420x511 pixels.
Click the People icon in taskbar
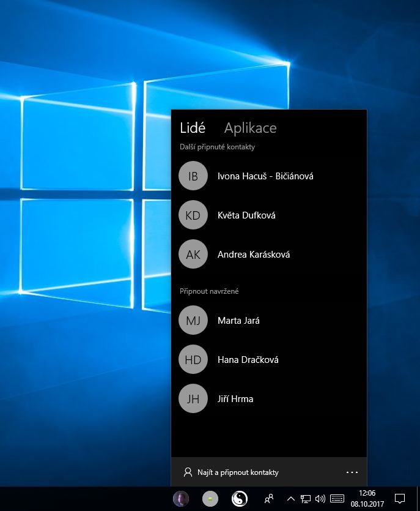click(269, 499)
